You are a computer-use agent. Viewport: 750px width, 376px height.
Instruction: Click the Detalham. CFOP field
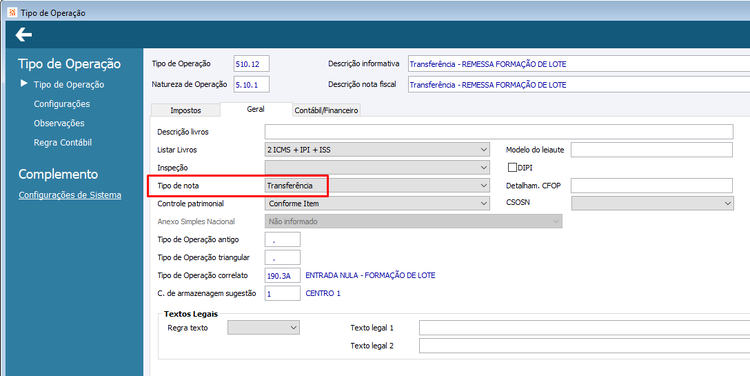pos(651,186)
